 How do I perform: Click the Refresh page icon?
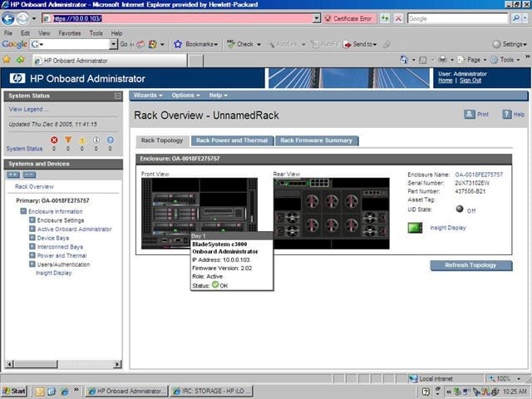(384, 18)
